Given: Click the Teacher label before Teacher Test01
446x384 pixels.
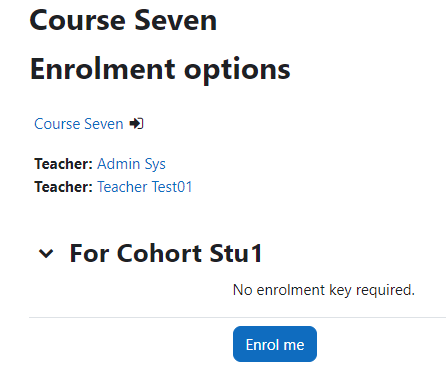Looking at the screenshot, I should point(63,187).
